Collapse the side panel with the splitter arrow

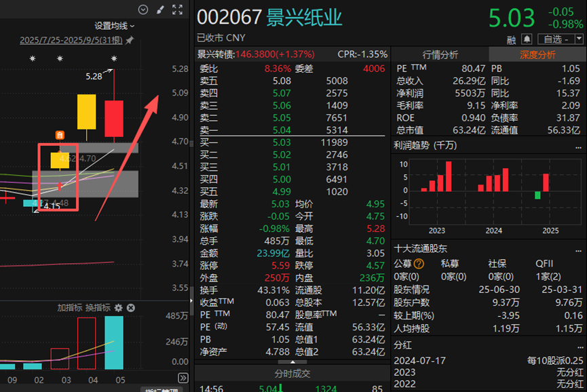(191, 300)
